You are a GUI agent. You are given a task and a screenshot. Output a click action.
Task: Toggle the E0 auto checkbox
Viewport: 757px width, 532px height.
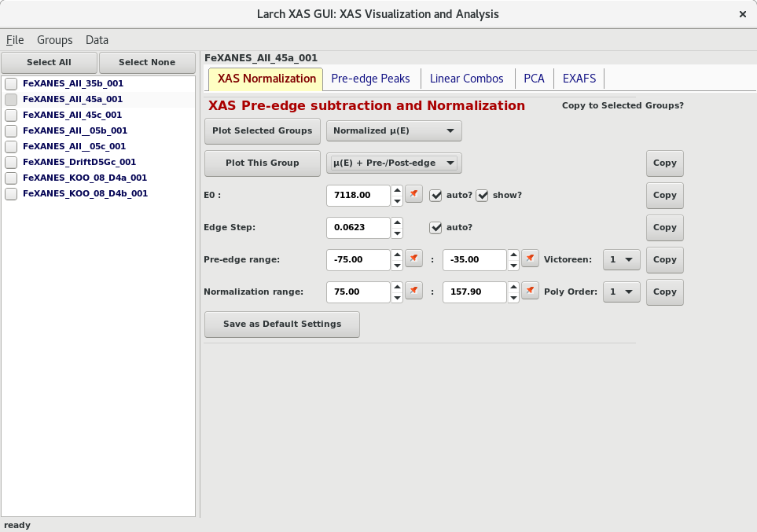coord(435,196)
